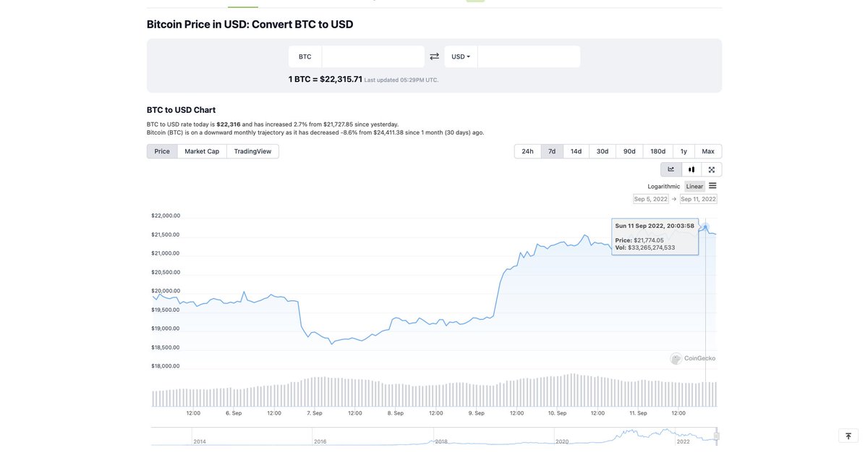This screenshot has height=453, width=868.
Task: Click the $22,000.00 y-axis label
Action: click(166, 216)
